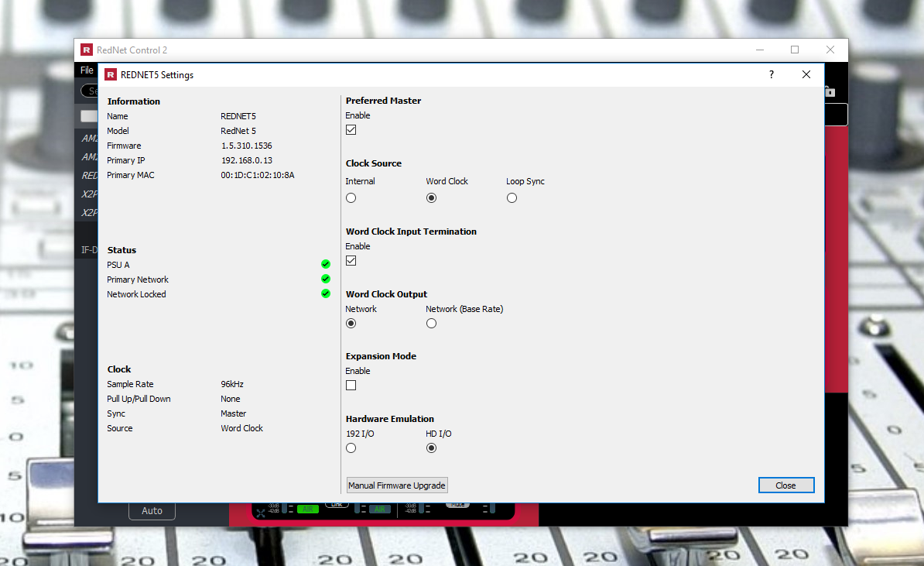The height and width of the screenshot is (566, 924).
Task: Click the Auto button in RedNet Control window
Action: (x=152, y=510)
